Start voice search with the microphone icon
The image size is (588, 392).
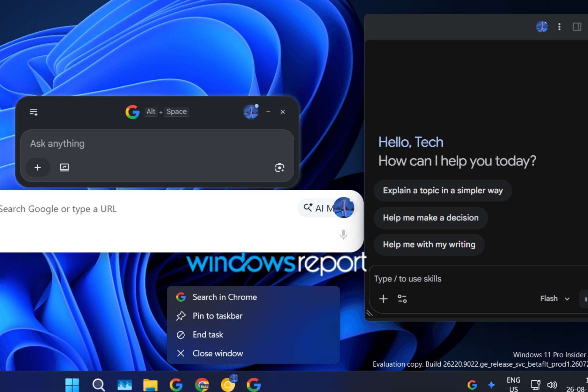coord(344,235)
